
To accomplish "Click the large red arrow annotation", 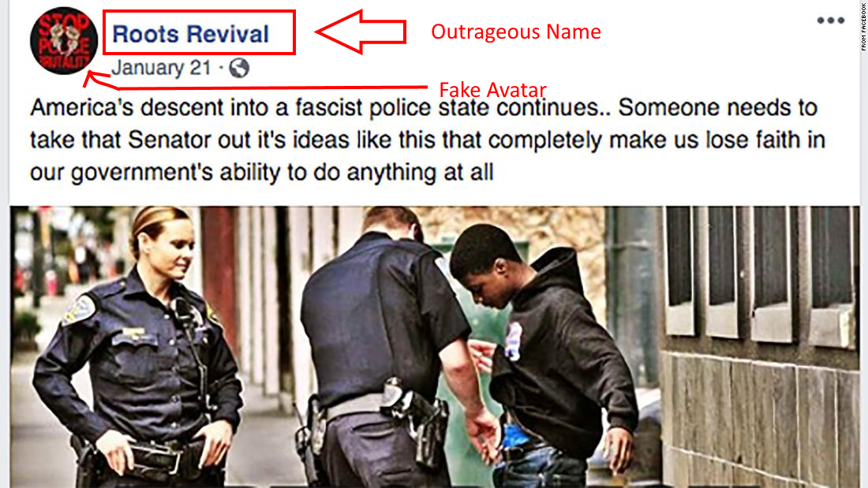I will click(x=361, y=32).
